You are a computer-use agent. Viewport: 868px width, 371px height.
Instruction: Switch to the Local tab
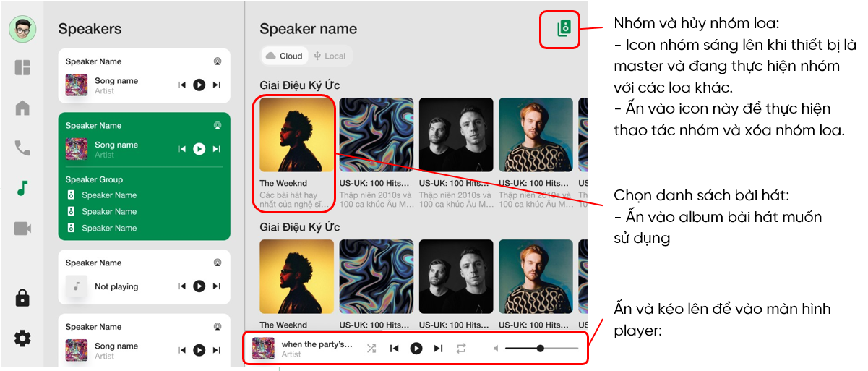click(x=330, y=56)
